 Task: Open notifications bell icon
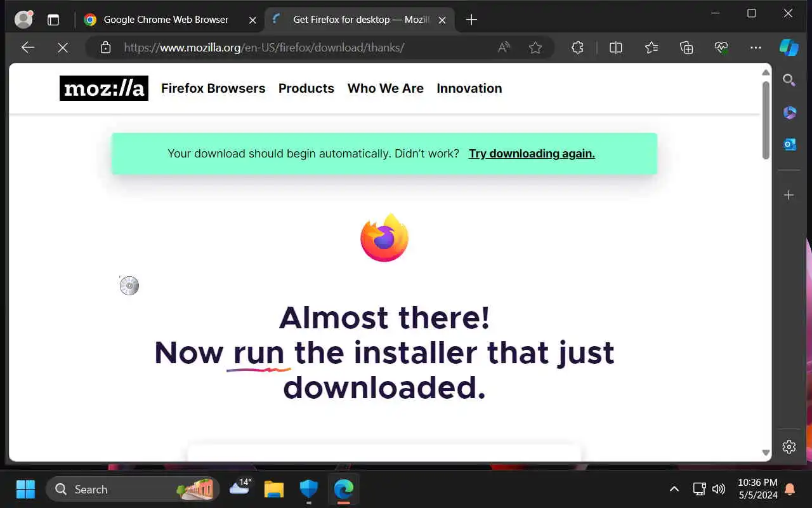[x=790, y=489]
